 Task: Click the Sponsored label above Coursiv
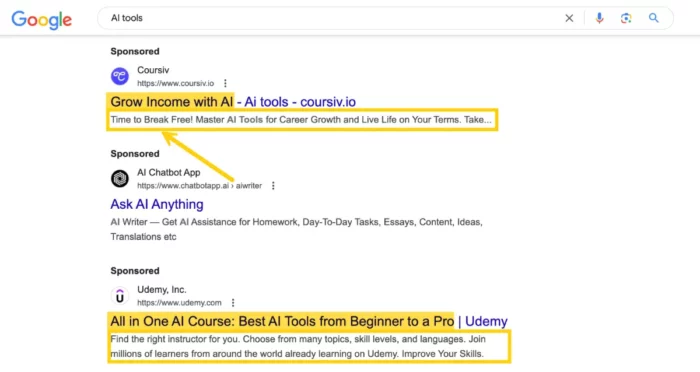(135, 51)
